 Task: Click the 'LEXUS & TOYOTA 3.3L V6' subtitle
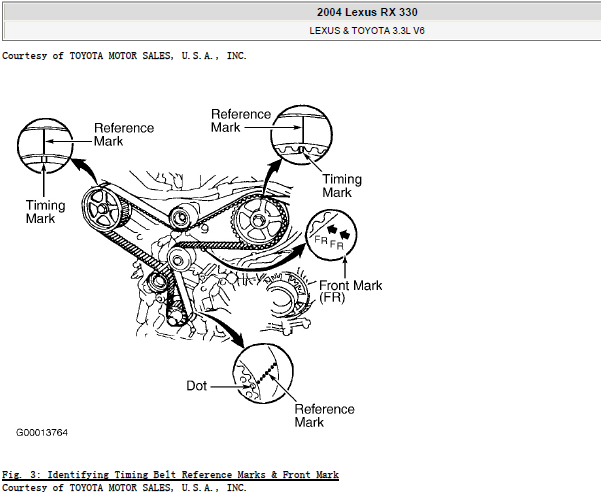tap(367, 31)
